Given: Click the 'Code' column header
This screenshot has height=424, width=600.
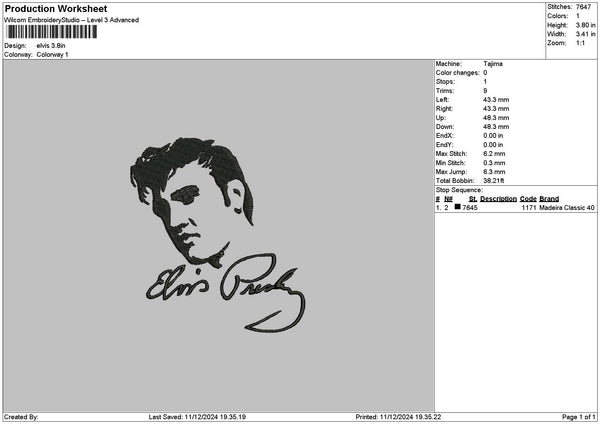Looking at the screenshot, I should click(528, 199).
